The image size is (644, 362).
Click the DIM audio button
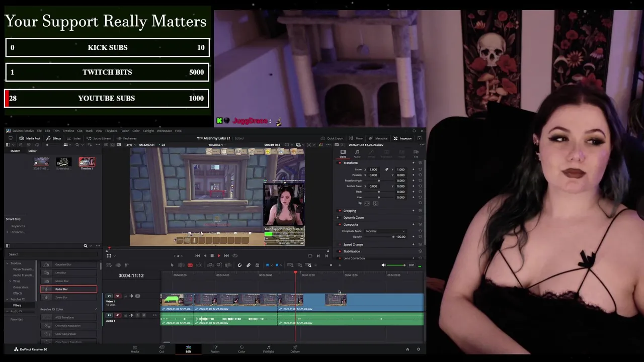[x=411, y=265]
